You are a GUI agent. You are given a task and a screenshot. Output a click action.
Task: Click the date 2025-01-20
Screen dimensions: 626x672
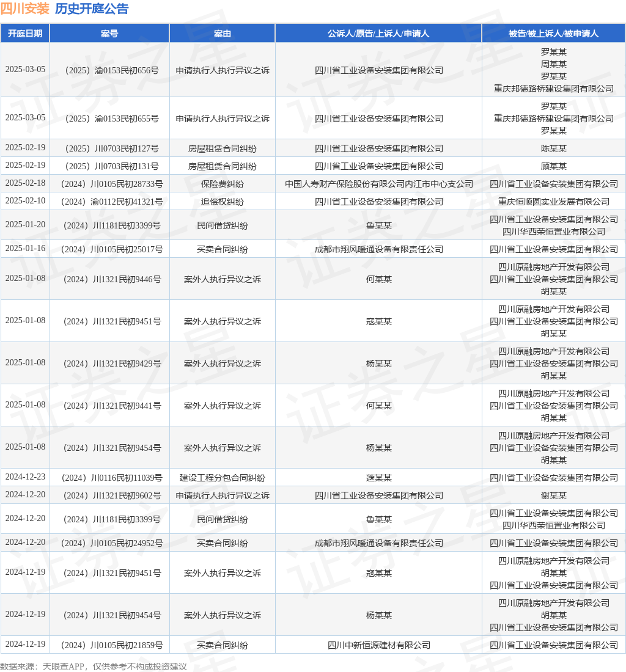point(25,225)
